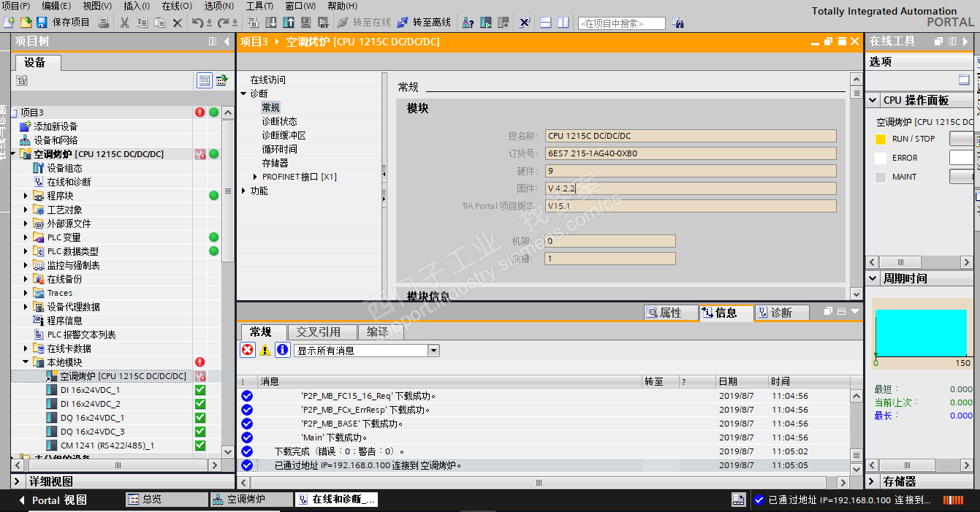The height and width of the screenshot is (512, 980).
Task: Expand the PROFINET接口 [X1] node
Action: [255, 177]
